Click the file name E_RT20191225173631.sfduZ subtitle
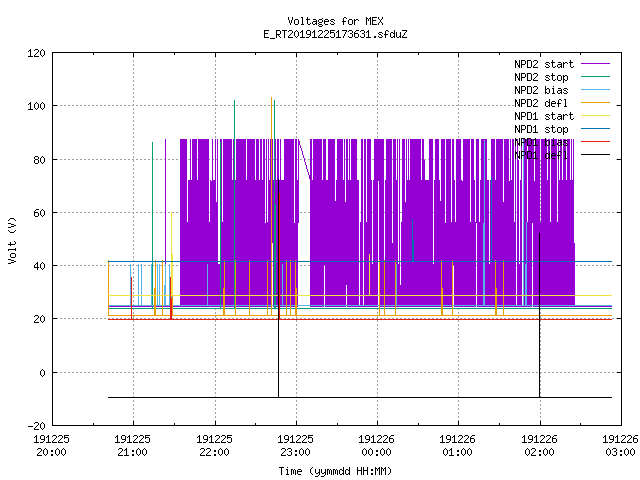 (335, 34)
